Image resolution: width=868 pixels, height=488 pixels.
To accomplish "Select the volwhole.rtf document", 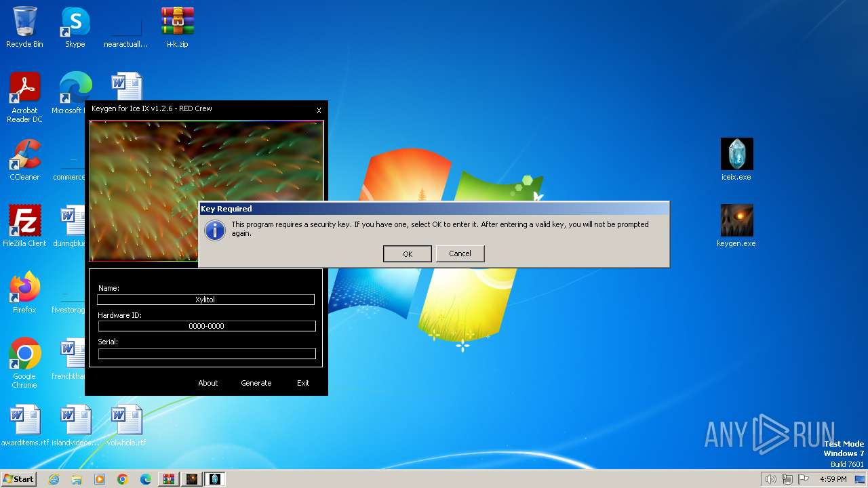I will [126, 426].
